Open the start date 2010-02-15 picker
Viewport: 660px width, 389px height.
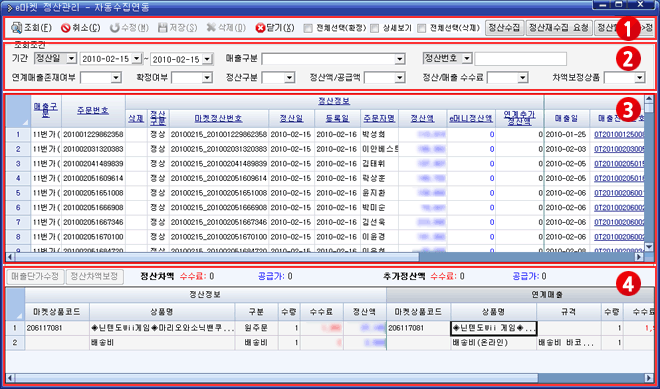tap(137, 59)
